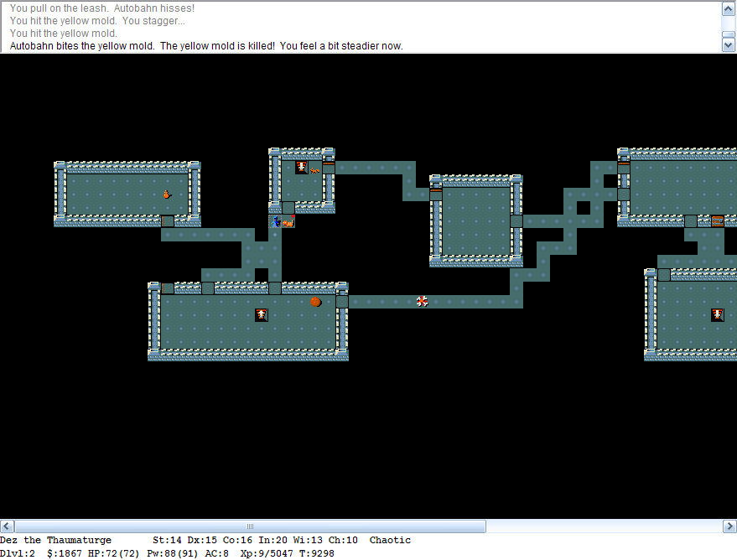Click the horizontal scrollbar right arrow

730,526
